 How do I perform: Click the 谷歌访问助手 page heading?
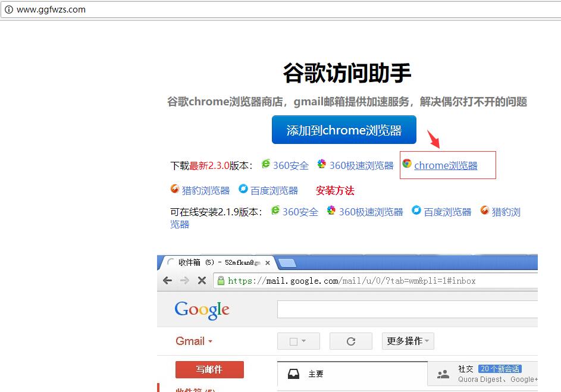pyautogui.click(x=347, y=73)
